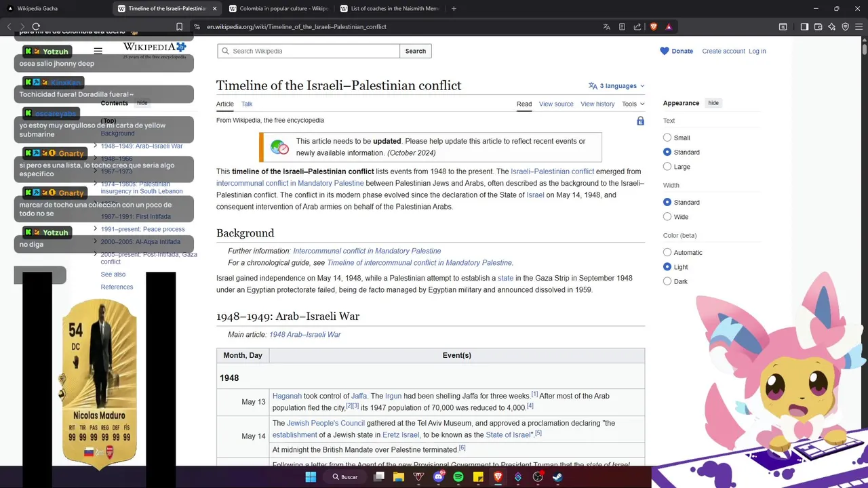Select Dark color mode

tap(667, 281)
